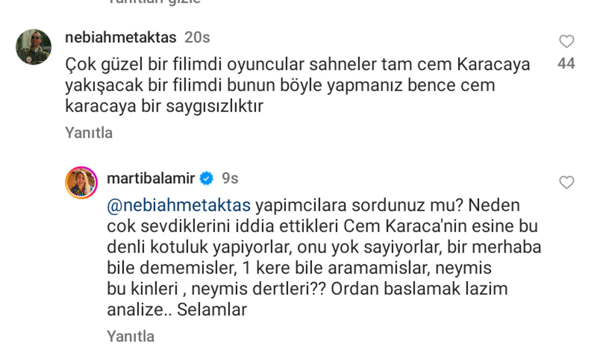Click the blue verified badge beside martibalamir

click(x=206, y=178)
